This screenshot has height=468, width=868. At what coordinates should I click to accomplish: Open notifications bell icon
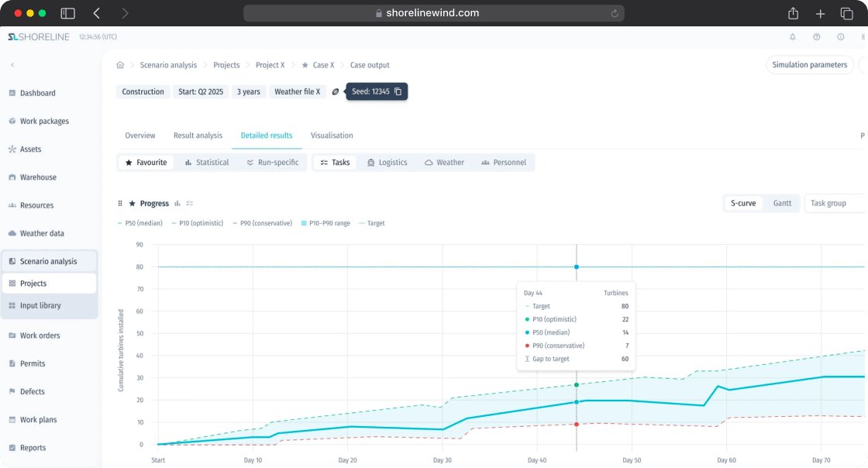click(x=793, y=37)
